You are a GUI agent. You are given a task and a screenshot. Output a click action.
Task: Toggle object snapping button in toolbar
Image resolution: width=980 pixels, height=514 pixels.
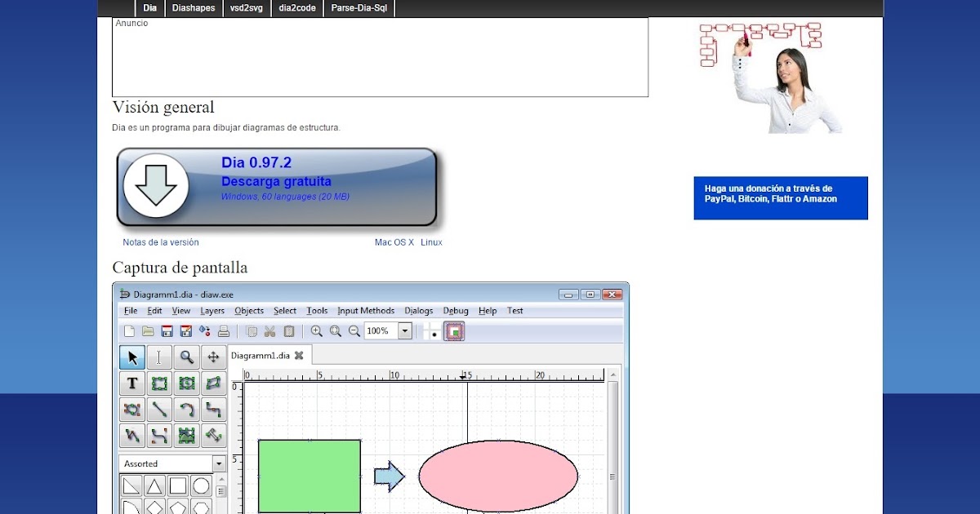[x=454, y=331]
